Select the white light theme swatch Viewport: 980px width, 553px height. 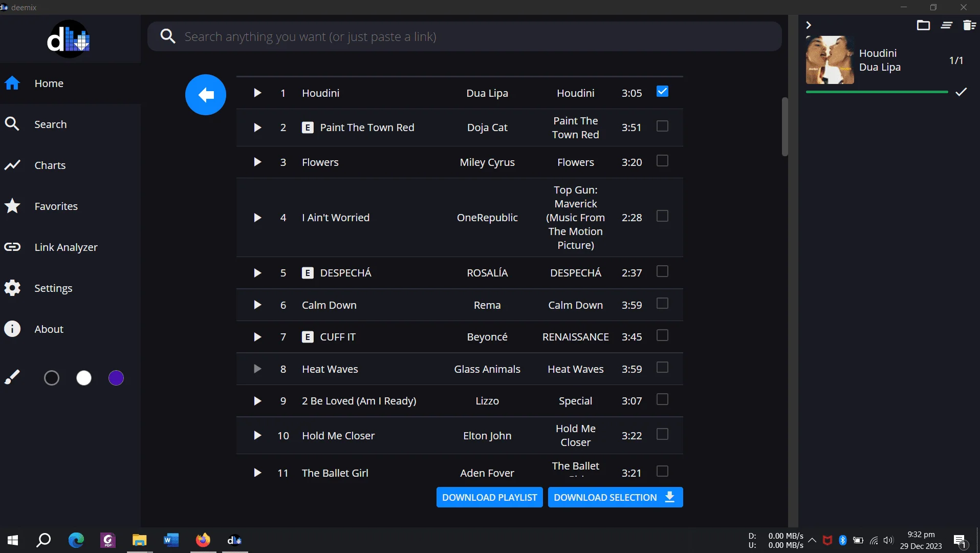[84, 378]
